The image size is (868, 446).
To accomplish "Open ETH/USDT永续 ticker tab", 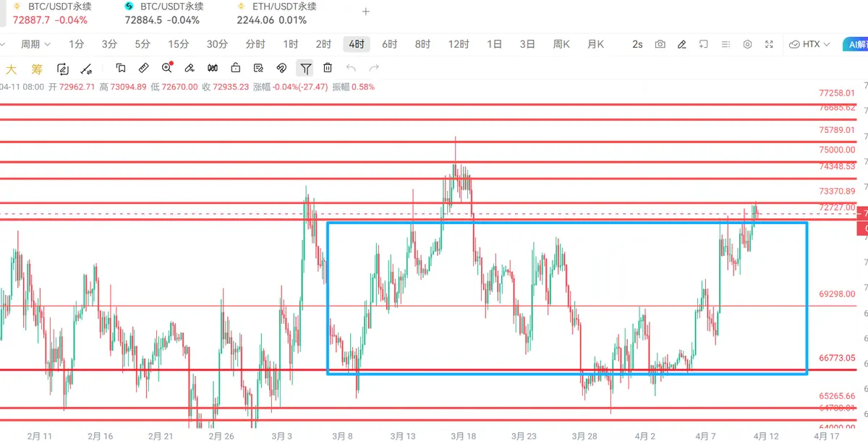I will coord(277,13).
